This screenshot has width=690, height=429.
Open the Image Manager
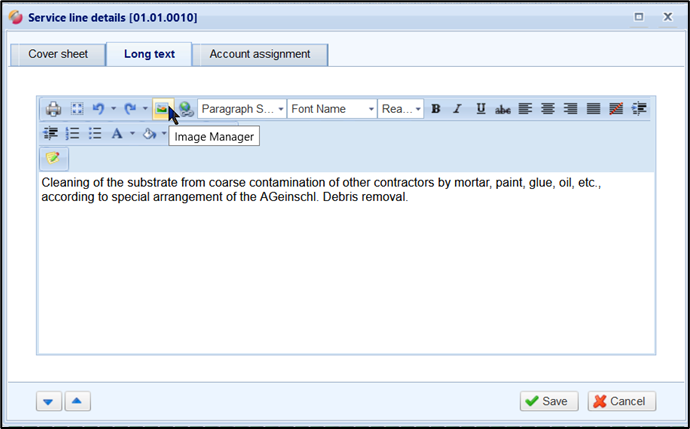click(x=162, y=109)
